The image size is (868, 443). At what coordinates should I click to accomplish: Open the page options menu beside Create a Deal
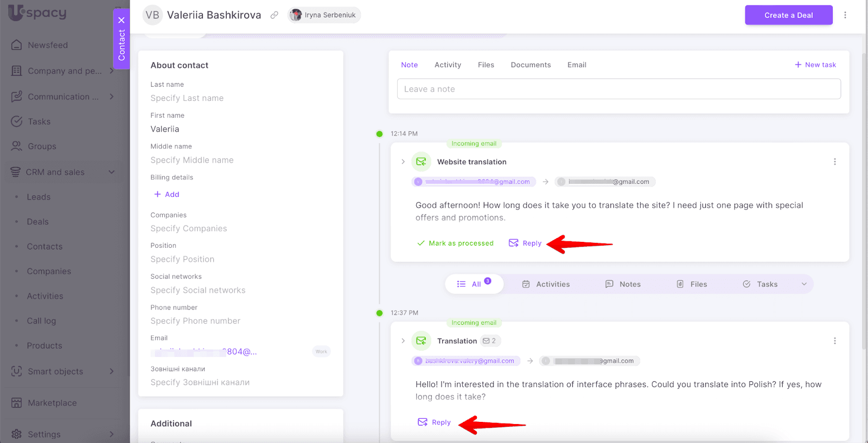(845, 15)
